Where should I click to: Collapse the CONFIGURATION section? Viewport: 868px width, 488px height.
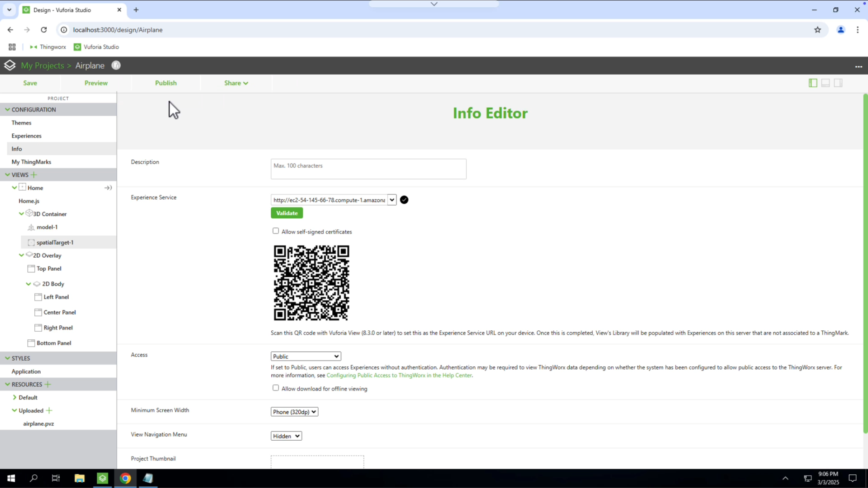click(x=8, y=110)
